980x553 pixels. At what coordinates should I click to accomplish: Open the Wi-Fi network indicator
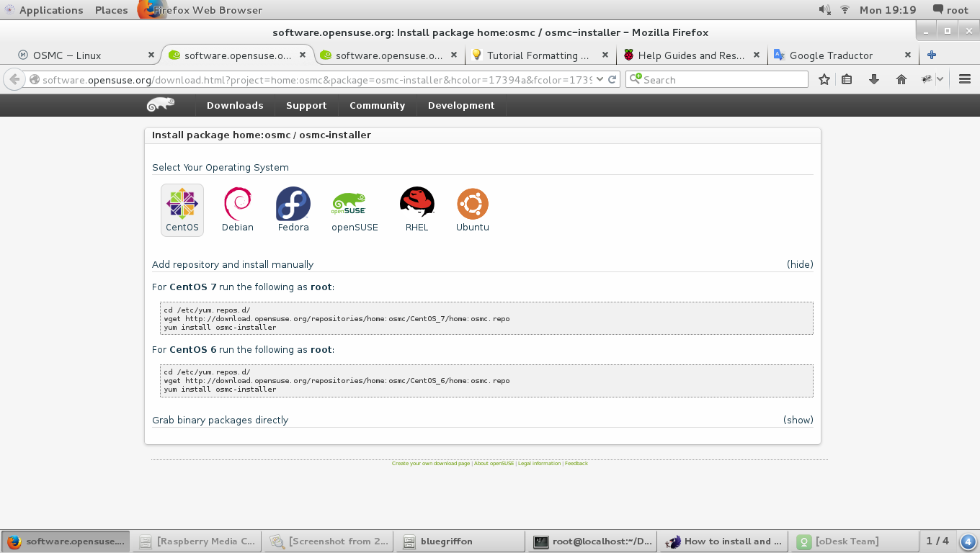coord(845,9)
